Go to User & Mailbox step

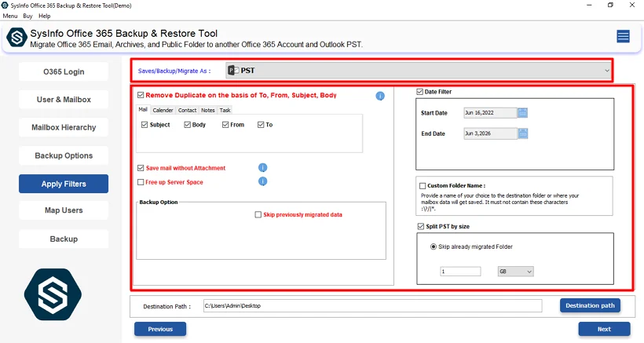64,100
